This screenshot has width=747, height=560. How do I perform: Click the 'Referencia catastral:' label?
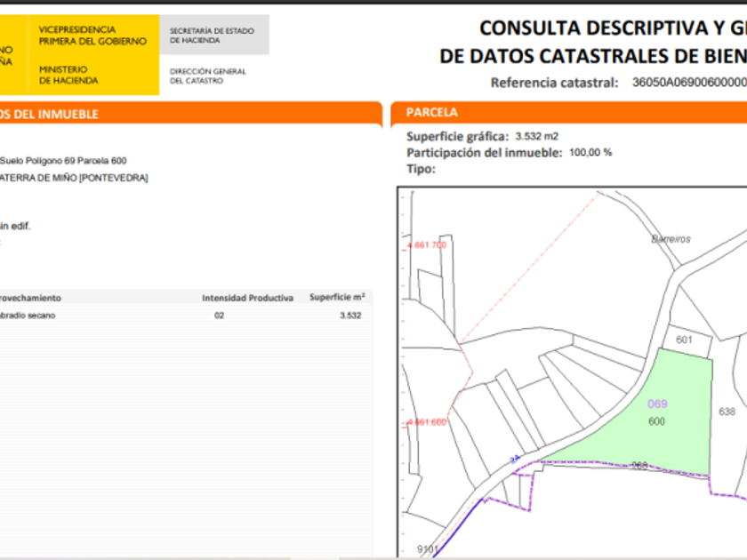(555, 83)
